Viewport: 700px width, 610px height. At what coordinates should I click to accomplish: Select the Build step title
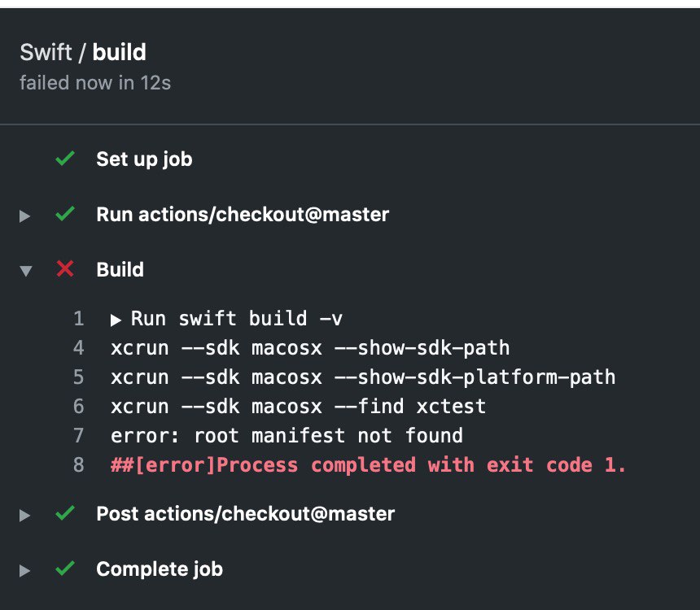120,269
